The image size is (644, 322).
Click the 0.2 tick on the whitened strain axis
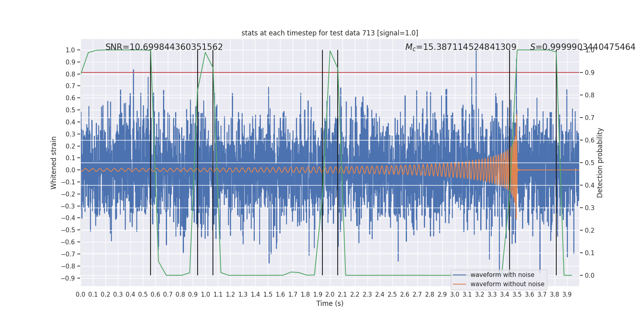tap(70, 146)
